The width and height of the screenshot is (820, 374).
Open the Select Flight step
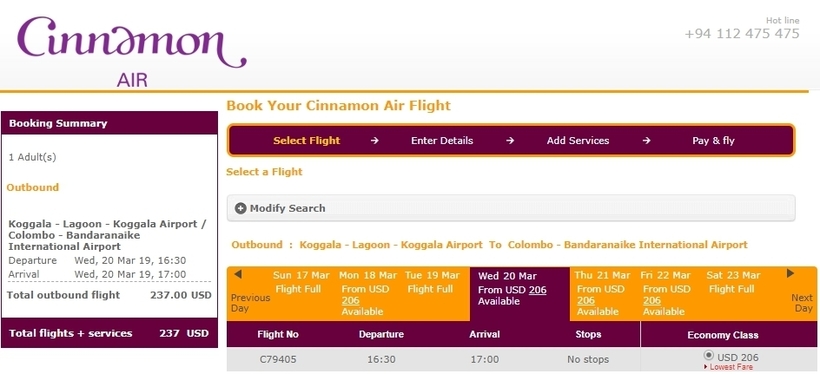pos(306,140)
